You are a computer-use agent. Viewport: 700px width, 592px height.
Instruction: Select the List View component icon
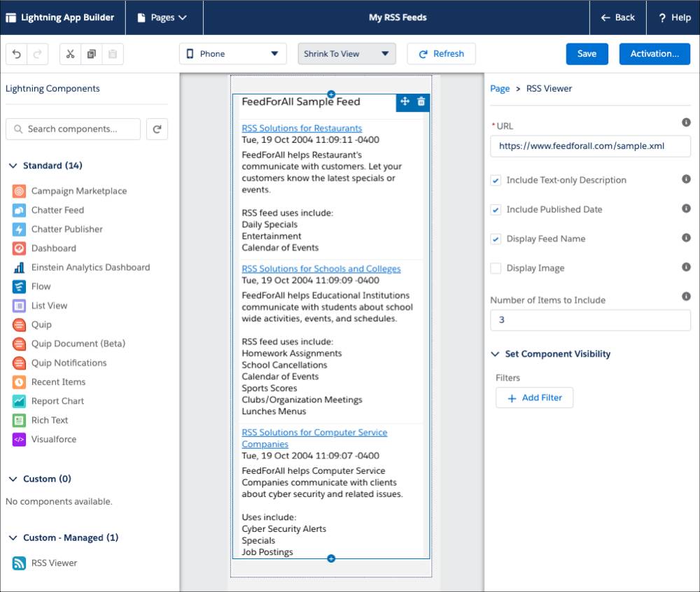[19, 306]
